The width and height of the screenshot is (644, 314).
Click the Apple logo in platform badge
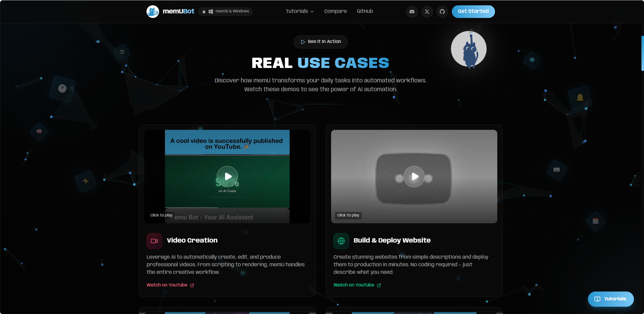point(204,12)
